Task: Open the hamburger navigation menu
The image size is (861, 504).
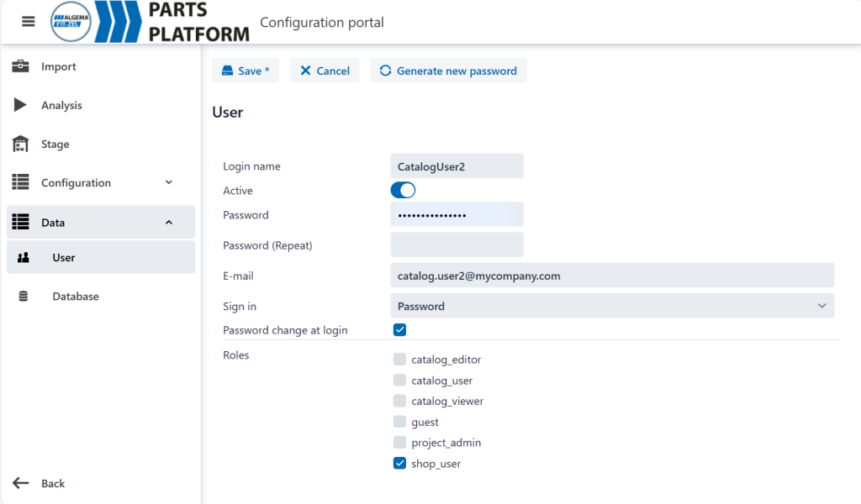Action: (29, 22)
